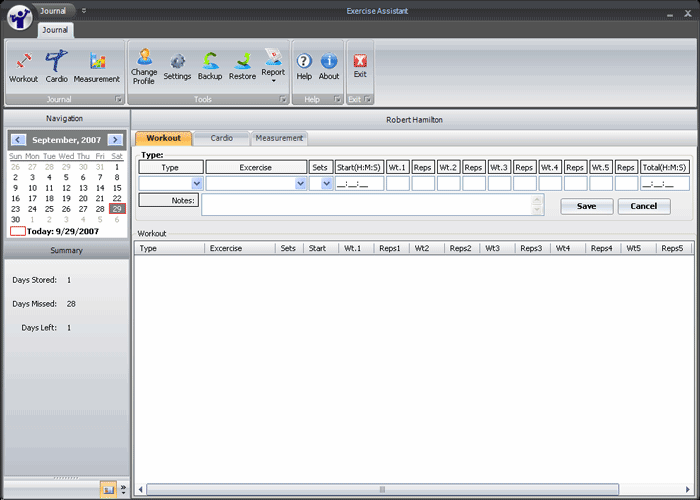Select September 10 in calendar

[33, 188]
